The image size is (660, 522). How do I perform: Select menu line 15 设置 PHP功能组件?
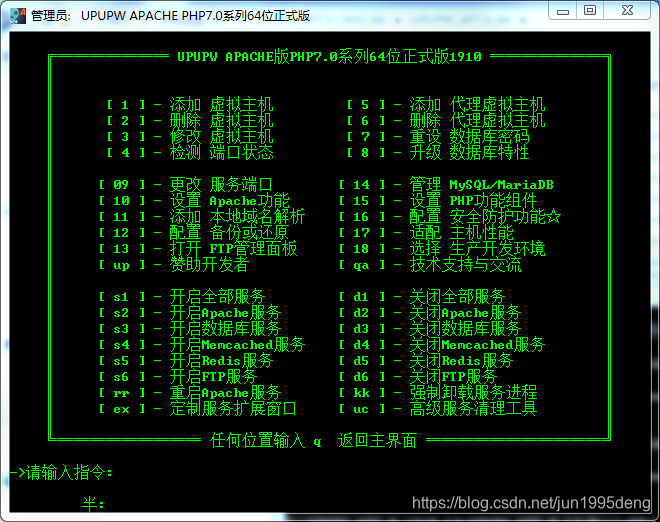[438, 200]
